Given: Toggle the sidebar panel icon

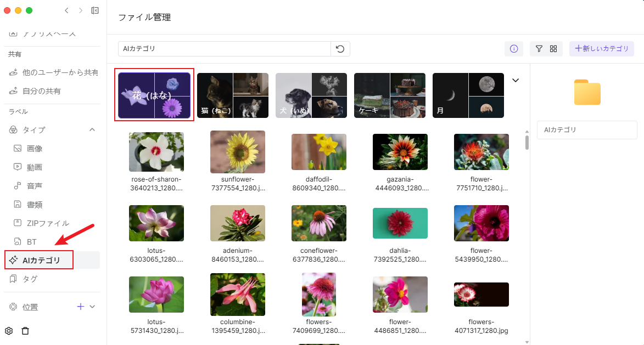Looking at the screenshot, I should 95,10.
